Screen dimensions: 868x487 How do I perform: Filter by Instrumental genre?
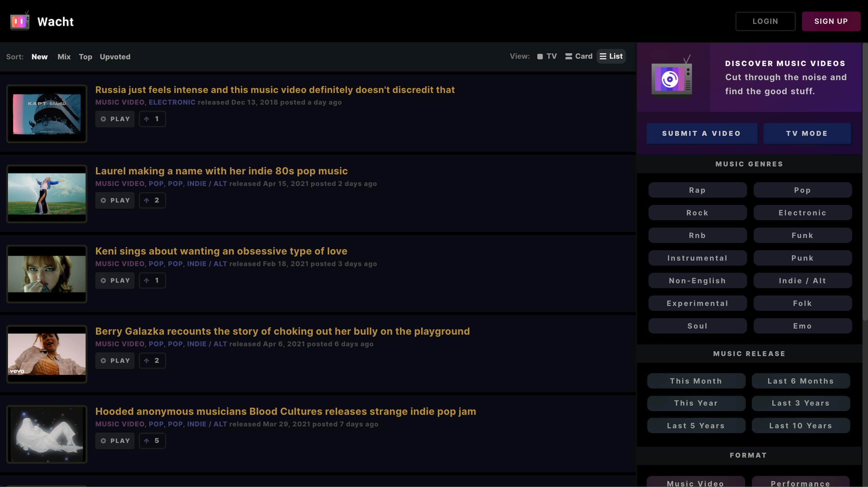pyautogui.click(x=697, y=258)
